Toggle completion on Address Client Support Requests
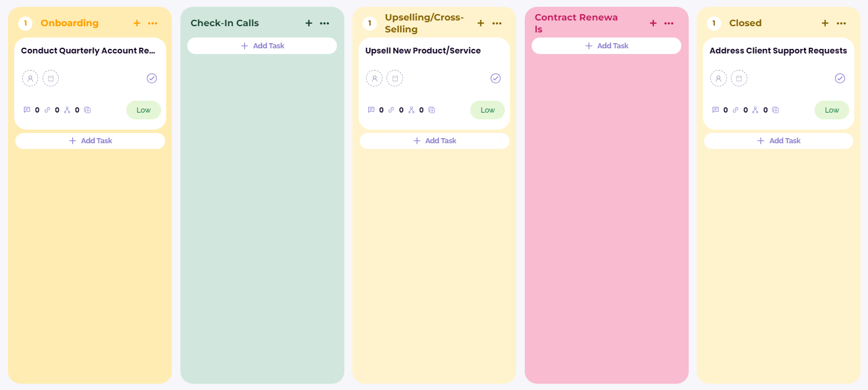This screenshot has width=868, height=390. [840, 78]
